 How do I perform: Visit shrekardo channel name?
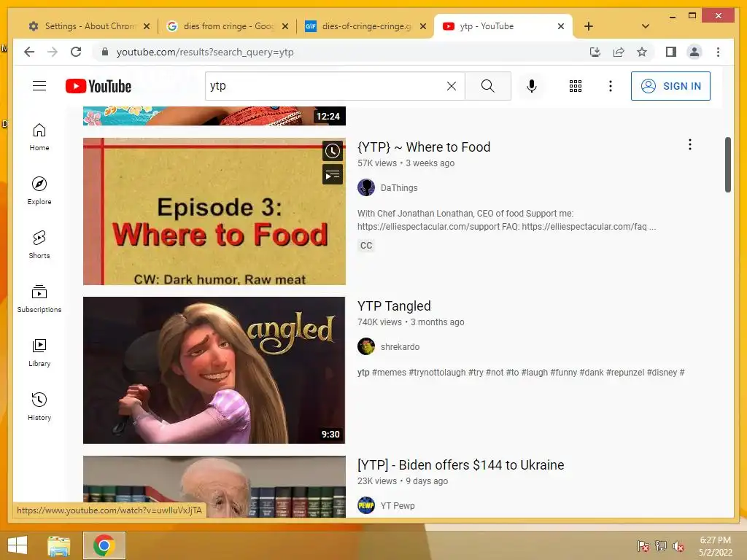400,347
